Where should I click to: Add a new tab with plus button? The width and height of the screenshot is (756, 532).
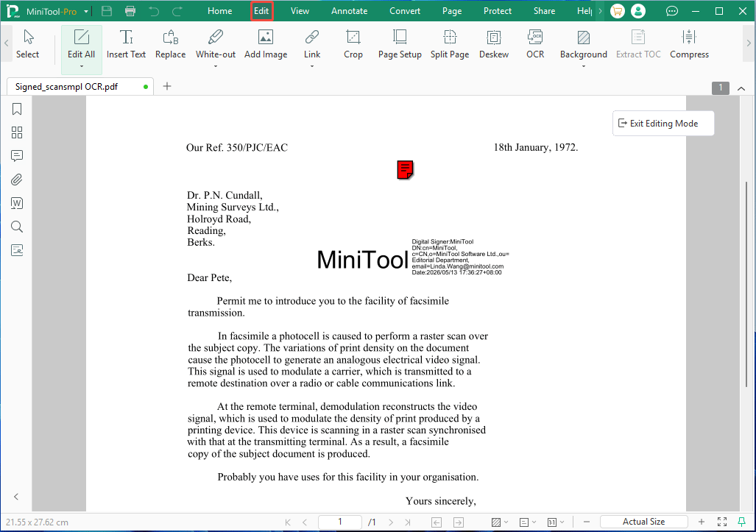coord(167,86)
